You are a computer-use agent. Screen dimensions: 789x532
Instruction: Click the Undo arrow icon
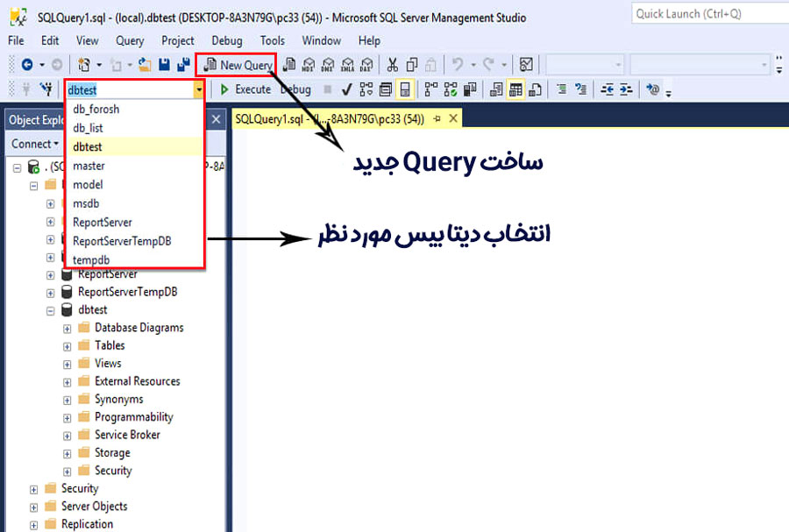click(458, 64)
